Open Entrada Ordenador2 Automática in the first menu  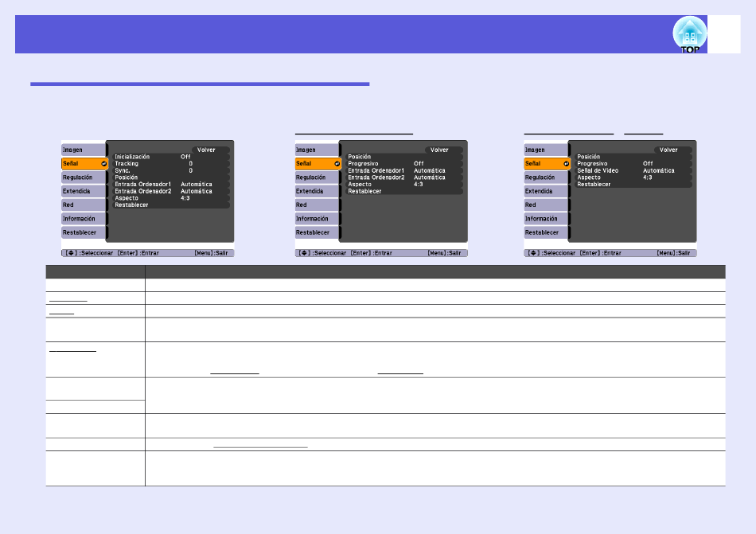(170, 191)
